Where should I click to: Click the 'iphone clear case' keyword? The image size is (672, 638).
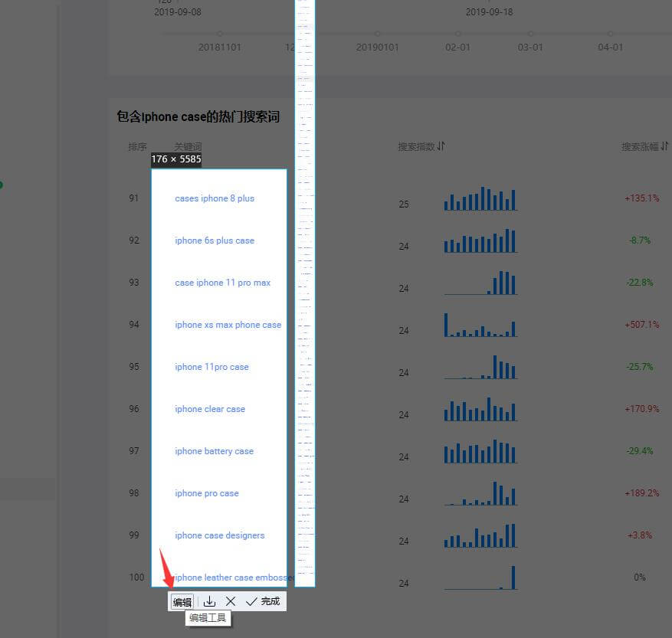pyautogui.click(x=210, y=409)
